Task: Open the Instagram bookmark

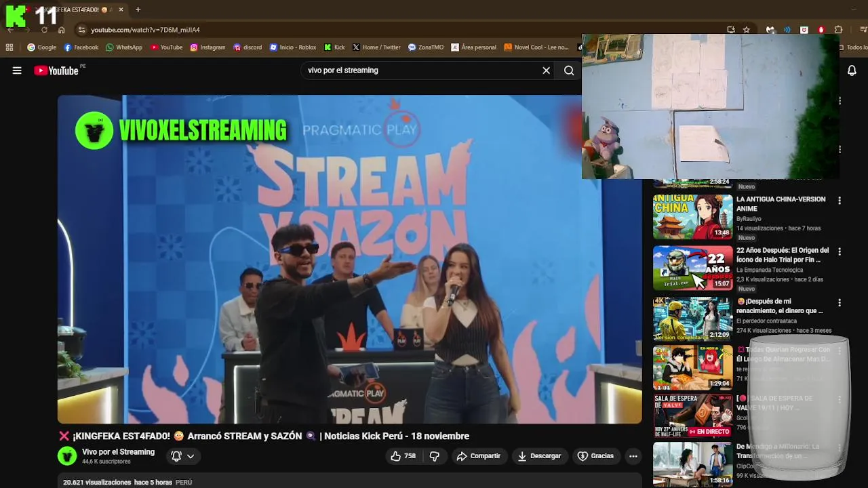Action: click(208, 47)
